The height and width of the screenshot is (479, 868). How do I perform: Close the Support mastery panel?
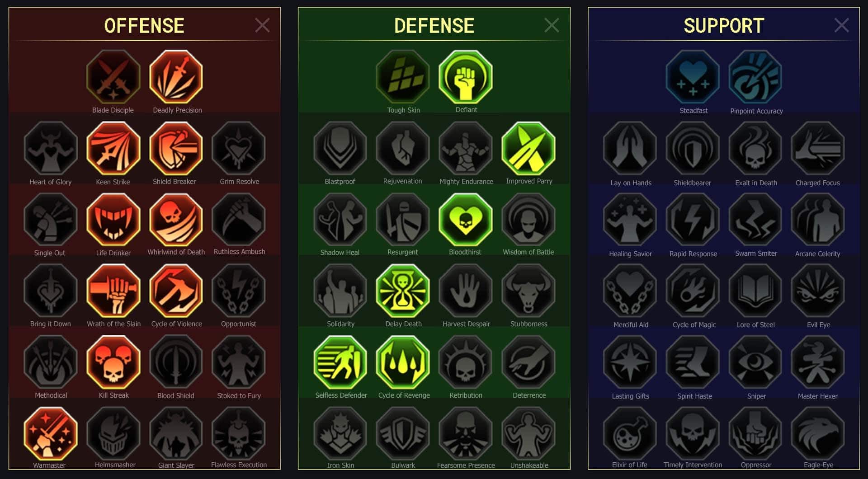[841, 25]
